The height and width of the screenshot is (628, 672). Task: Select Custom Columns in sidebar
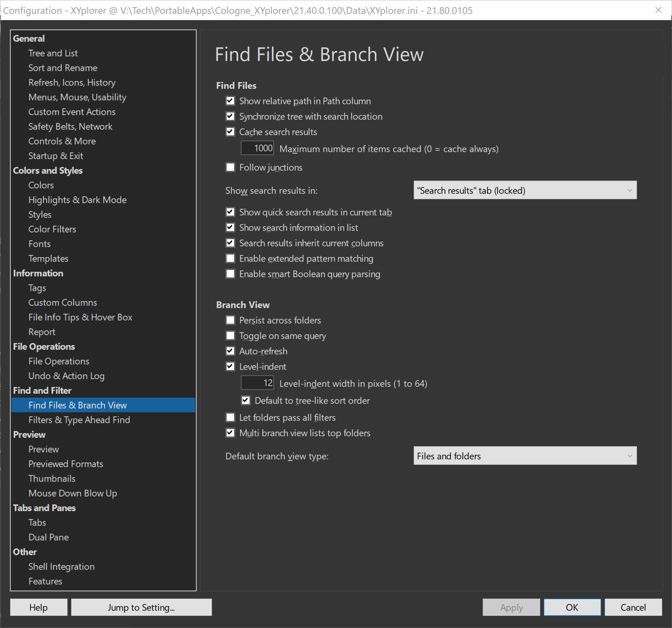point(62,303)
